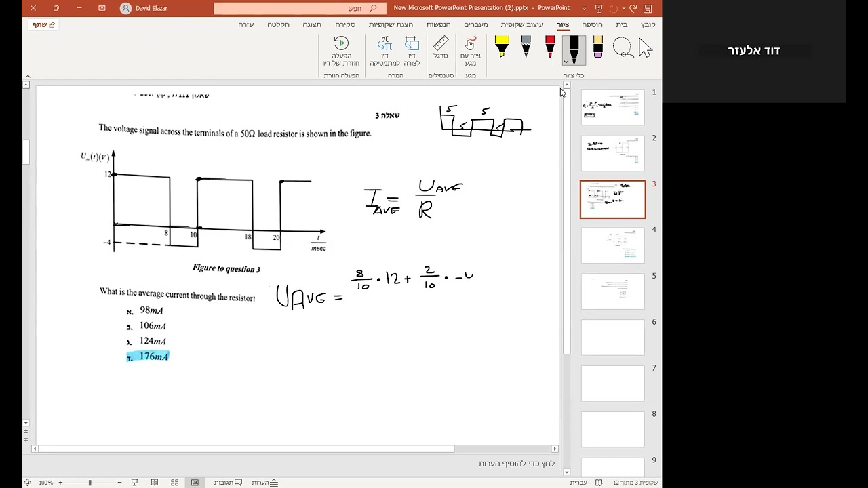Click the Save icon in title bar
This screenshot has height=488, width=868.
[648, 8]
